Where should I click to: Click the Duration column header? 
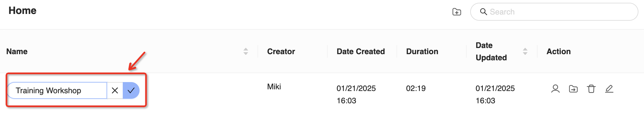tap(422, 51)
